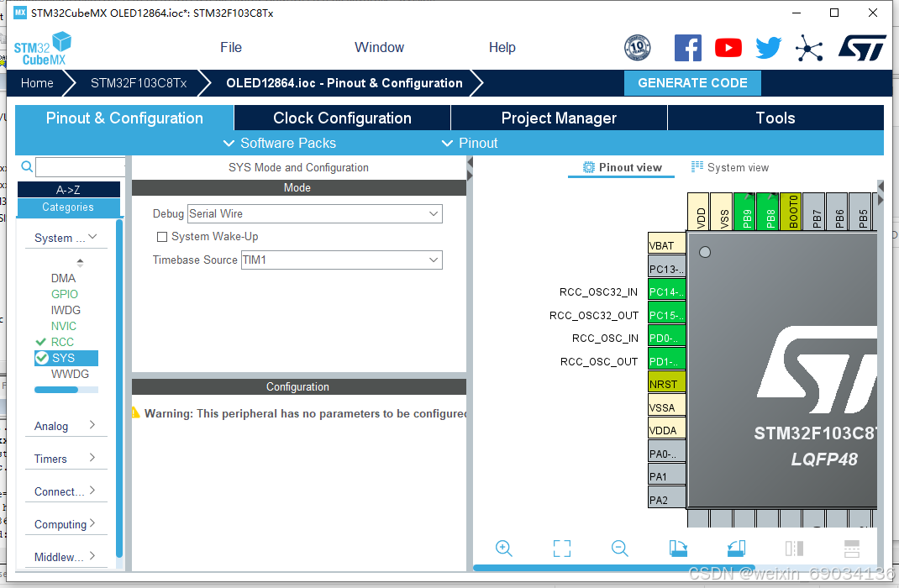The height and width of the screenshot is (588, 899).
Task: Expand the Timers category
Action: pyautogui.click(x=66, y=459)
